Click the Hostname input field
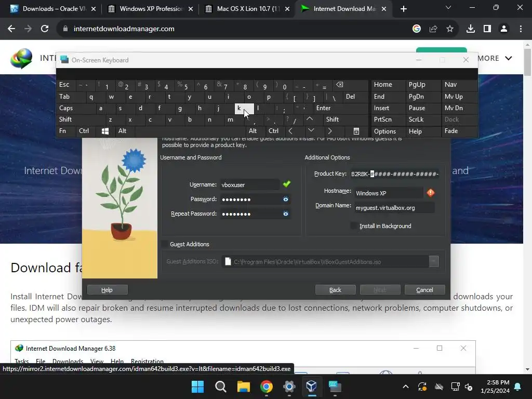Screen dimensions: 532x399 click(389, 193)
